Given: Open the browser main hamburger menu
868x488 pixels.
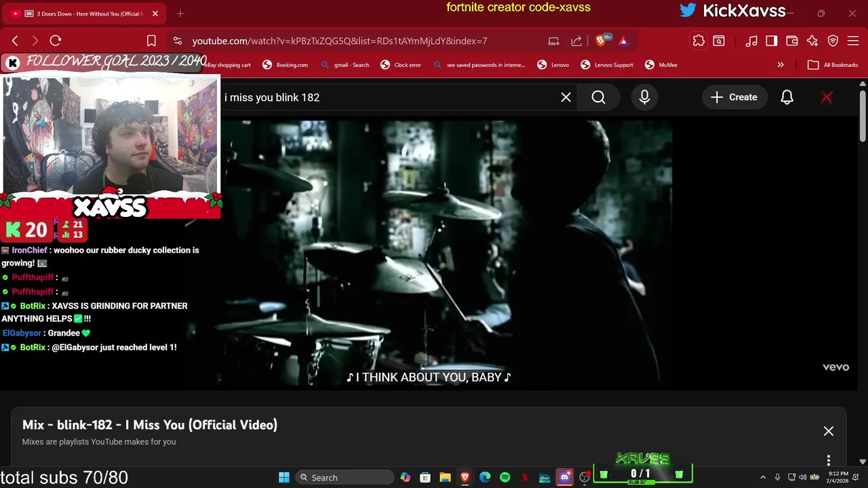Looking at the screenshot, I should 853,41.
